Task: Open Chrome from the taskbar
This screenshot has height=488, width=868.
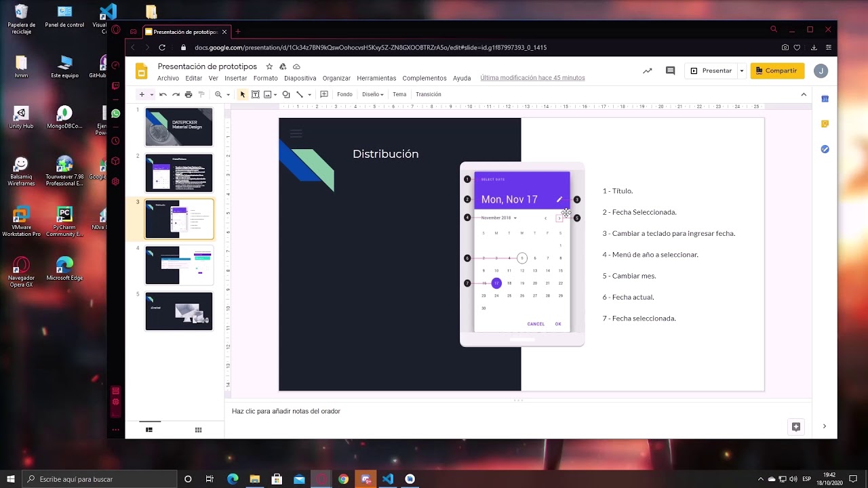Action: [344, 479]
